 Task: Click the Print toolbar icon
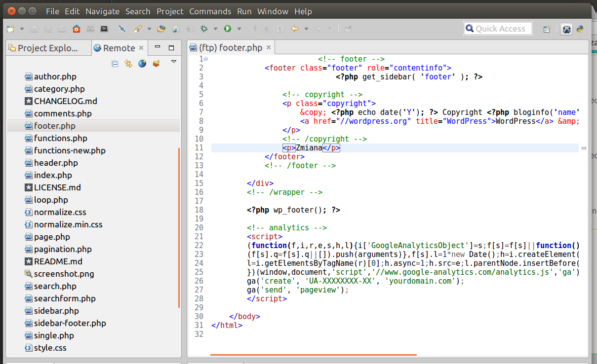(x=62, y=29)
